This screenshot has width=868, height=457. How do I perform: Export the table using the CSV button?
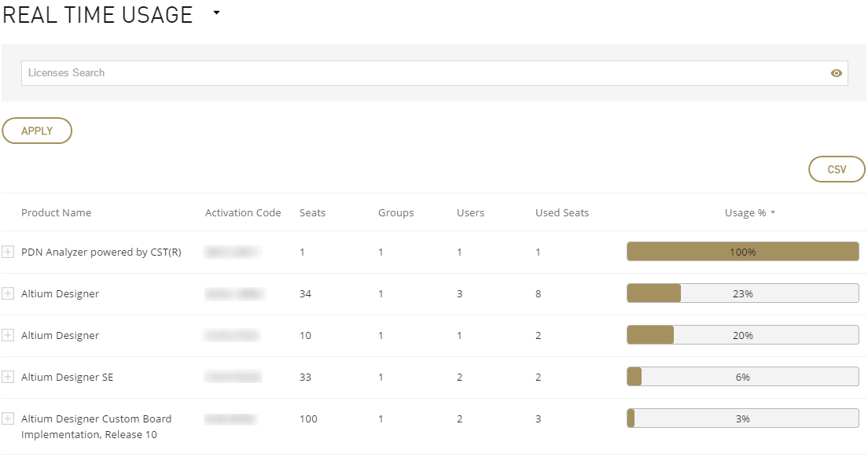[x=837, y=169]
